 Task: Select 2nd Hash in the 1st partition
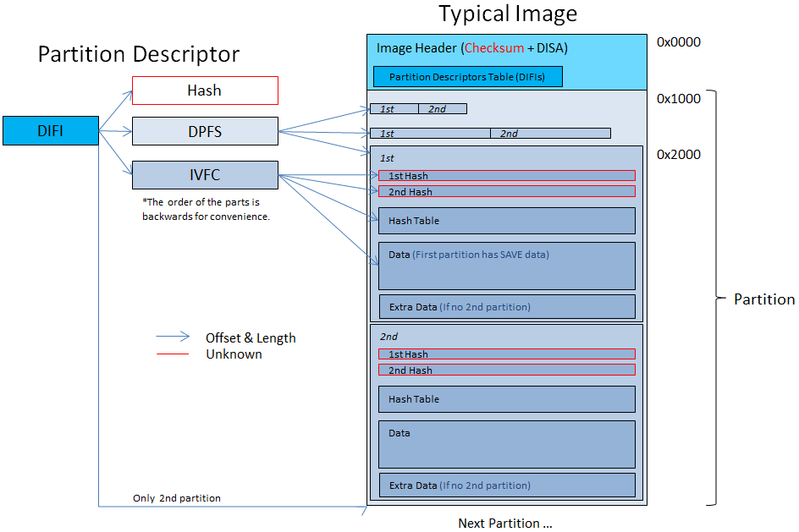tap(506, 192)
